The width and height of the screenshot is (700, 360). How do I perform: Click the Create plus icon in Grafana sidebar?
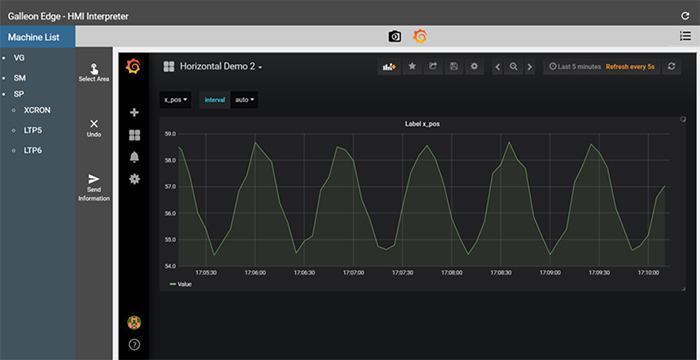(134, 113)
